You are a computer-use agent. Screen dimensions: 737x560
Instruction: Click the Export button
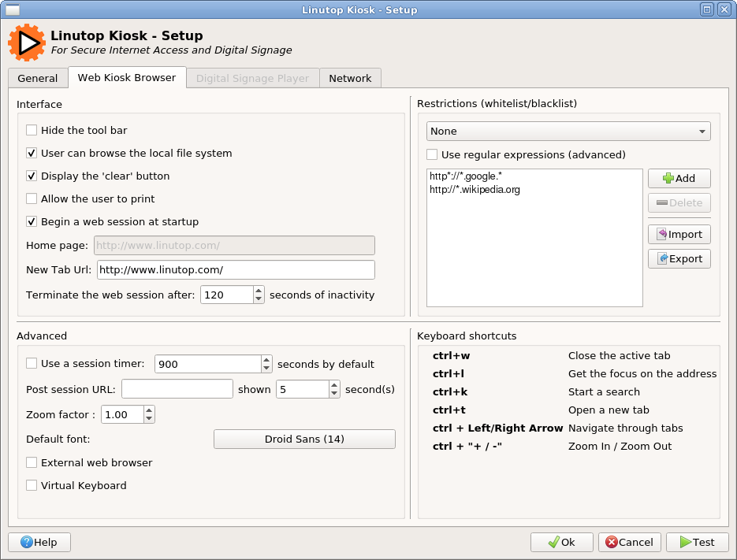[x=679, y=258]
